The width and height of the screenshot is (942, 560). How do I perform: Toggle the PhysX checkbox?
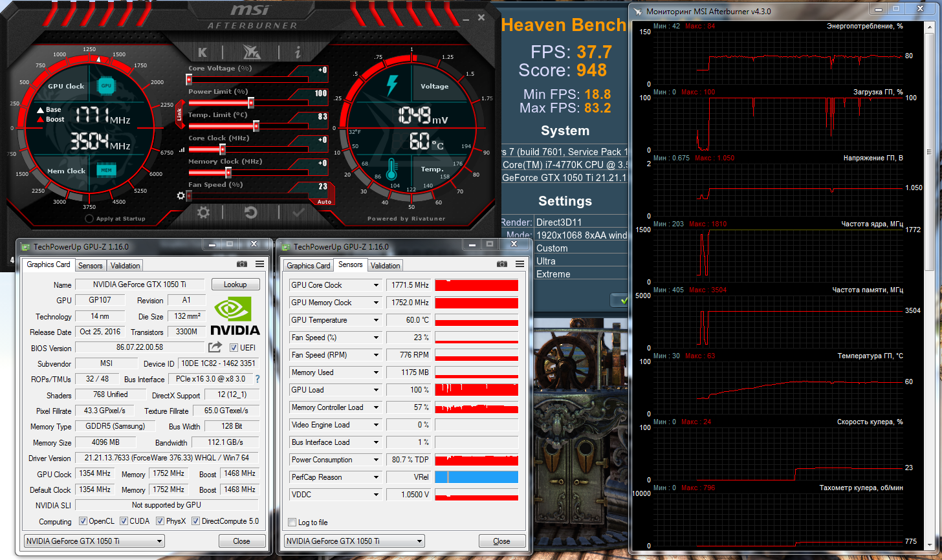pos(160,521)
